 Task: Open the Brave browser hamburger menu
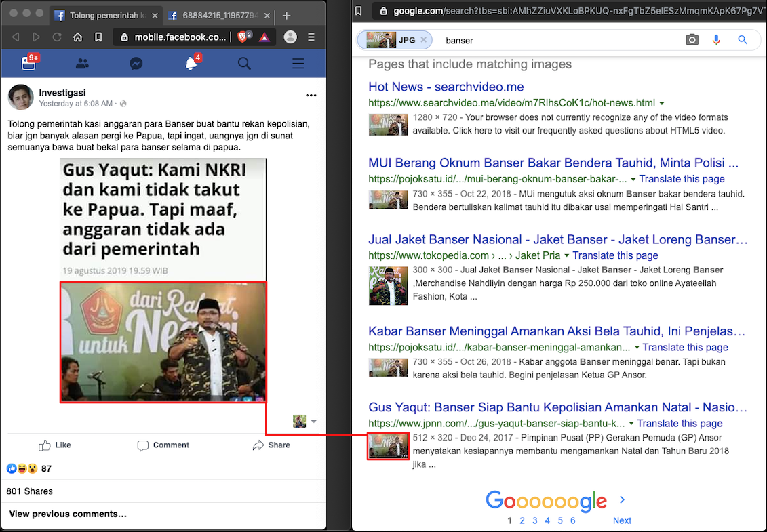click(x=311, y=37)
